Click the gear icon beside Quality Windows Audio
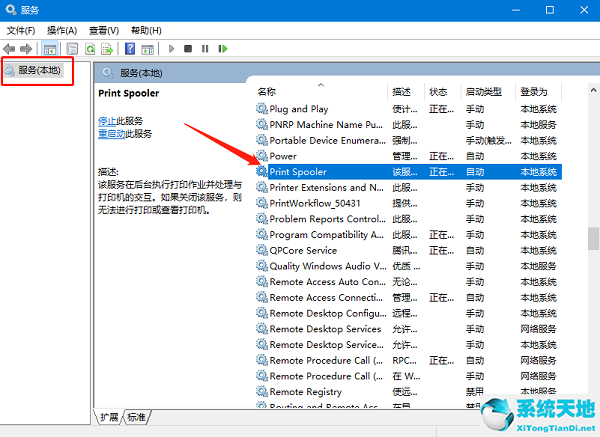The image size is (600, 437). click(262, 266)
